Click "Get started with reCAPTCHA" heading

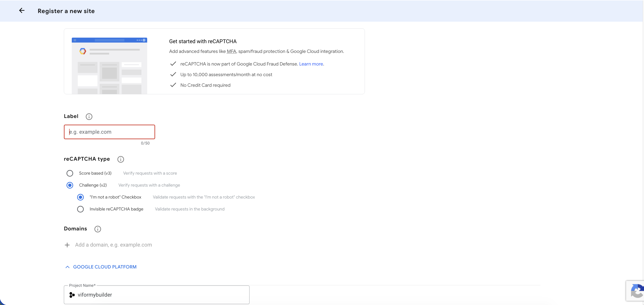(203, 41)
